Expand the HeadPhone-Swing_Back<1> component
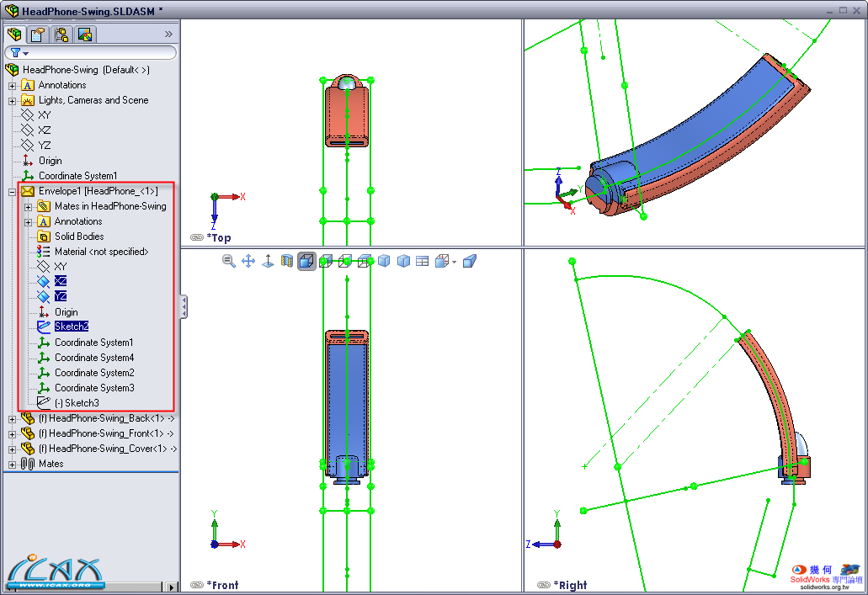Viewport: 868px width, 595px height. click(x=12, y=419)
